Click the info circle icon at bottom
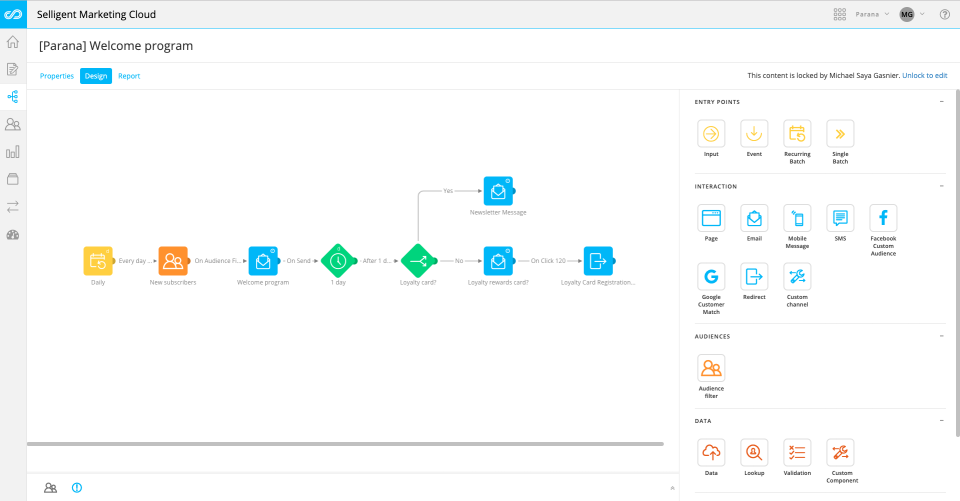 77,488
